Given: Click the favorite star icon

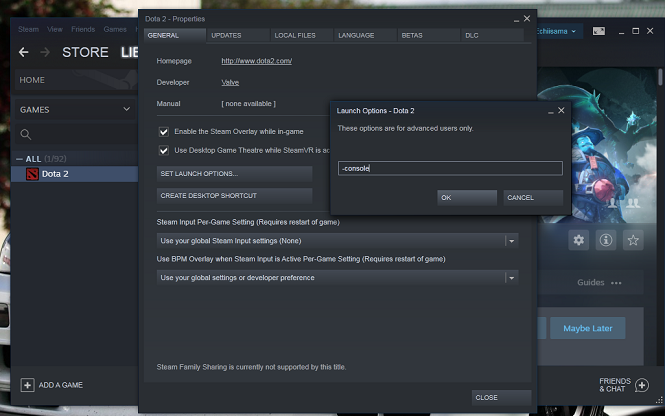Looking at the screenshot, I should coord(633,240).
